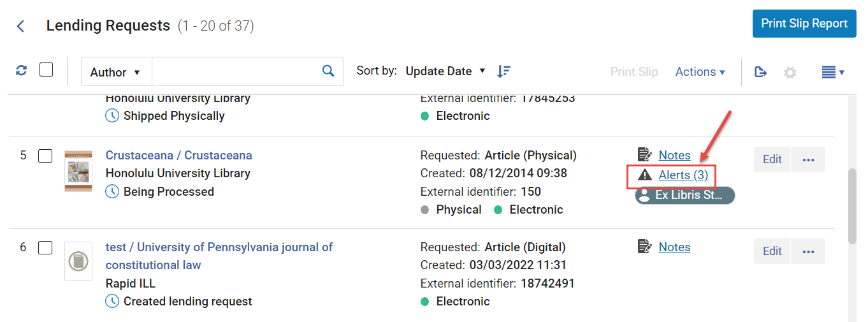
Task: Open the Author search field dropdown
Action: click(116, 72)
